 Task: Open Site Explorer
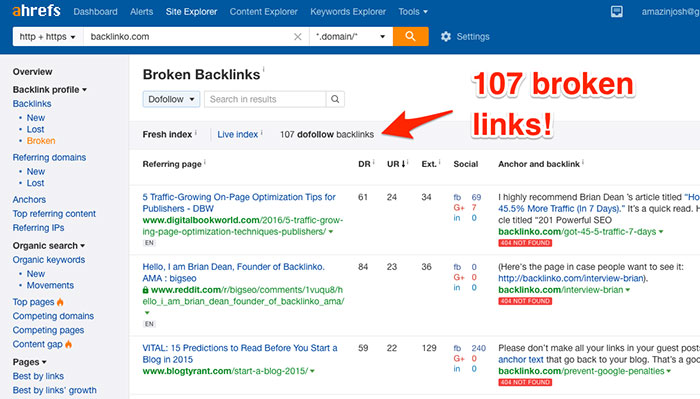coord(192,12)
